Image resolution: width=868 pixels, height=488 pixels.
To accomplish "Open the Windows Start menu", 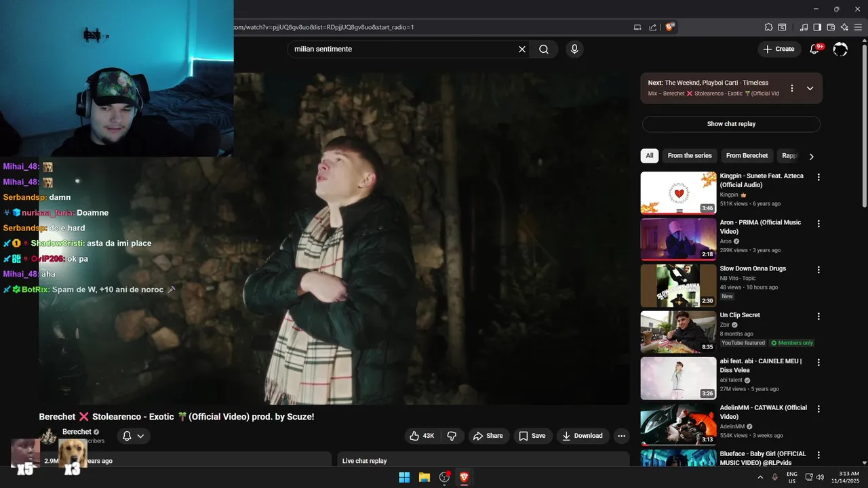I will (x=404, y=477).
